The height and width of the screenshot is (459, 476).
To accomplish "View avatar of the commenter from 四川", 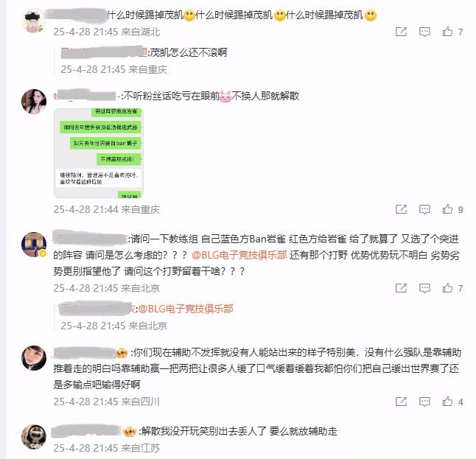I will tap(34, 358).
